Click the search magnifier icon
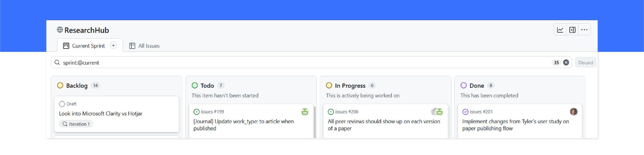 pyautogui.click(x=57, y=63)
